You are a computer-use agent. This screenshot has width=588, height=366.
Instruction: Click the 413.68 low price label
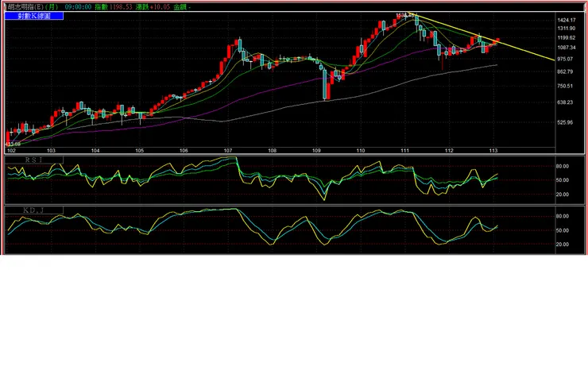[13, 144]
